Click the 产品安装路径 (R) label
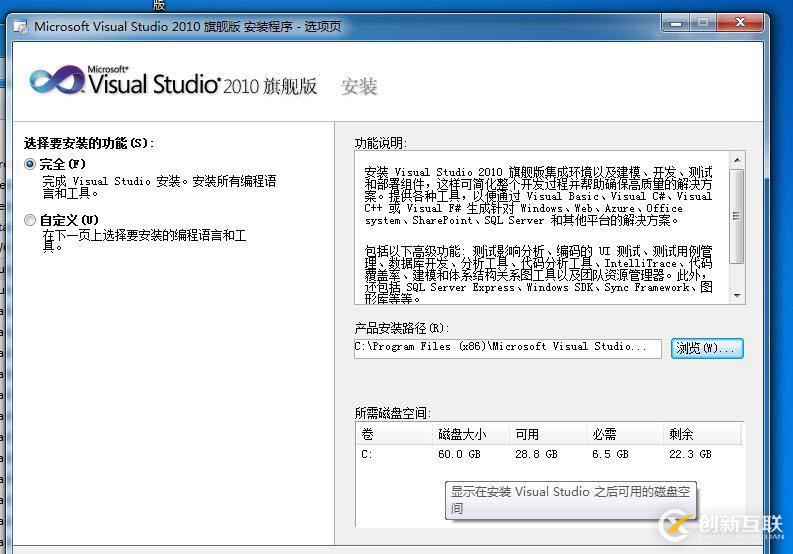This screenshot has width=793, height=554. pos(402,328)
